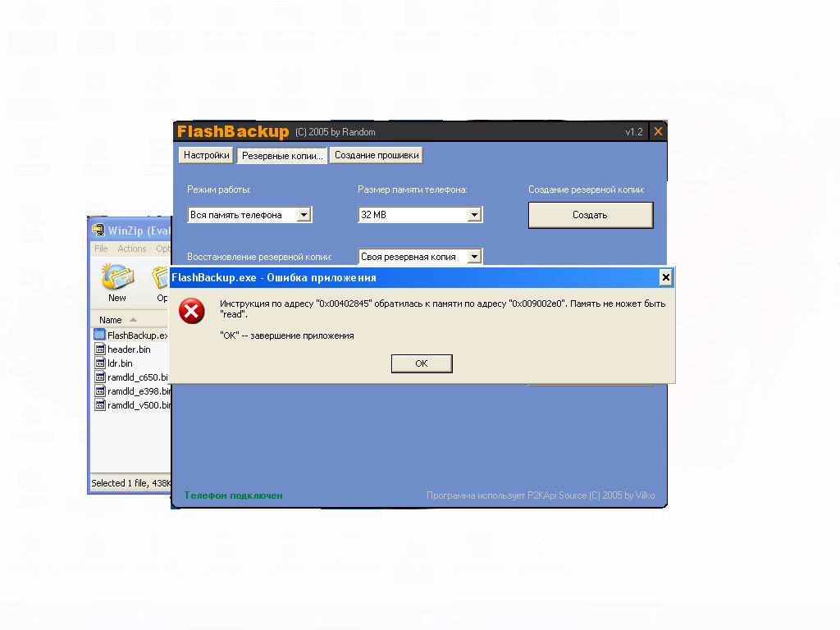This screenshot has width=840, height=630.
Task: Select ldr.bin in WinZip list
Action: pos(120,363)
